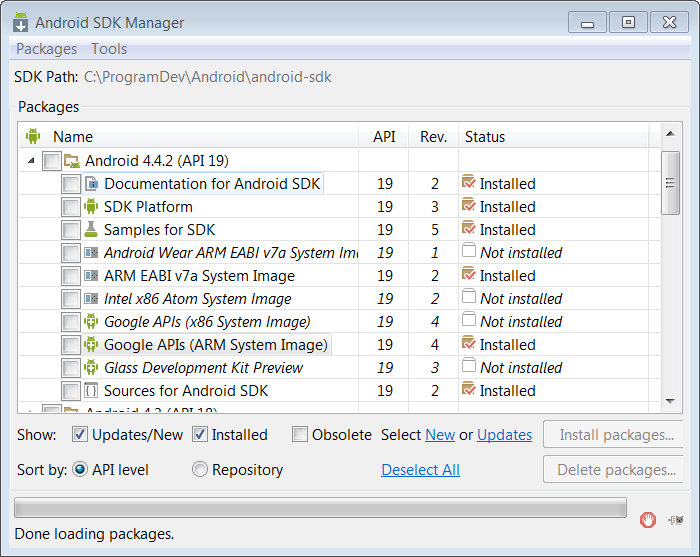Check the Google APIs (ARM System Image) box
The image size is (700, 557).
[x=71, y=345]
